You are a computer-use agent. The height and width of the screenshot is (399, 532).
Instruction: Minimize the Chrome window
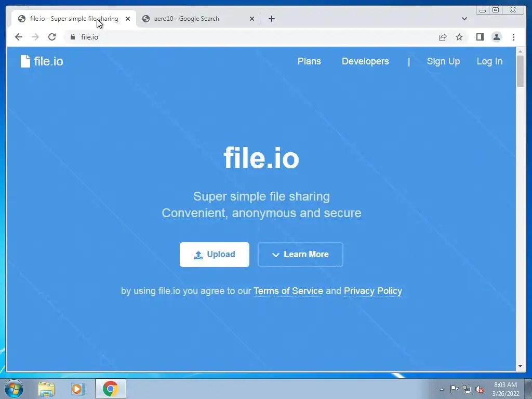point(483,10)
